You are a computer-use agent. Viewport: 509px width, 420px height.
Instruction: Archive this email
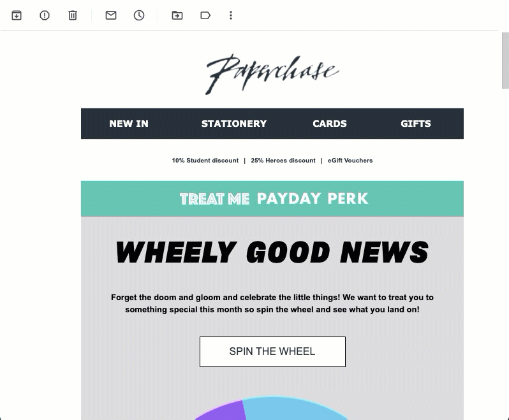17,15
